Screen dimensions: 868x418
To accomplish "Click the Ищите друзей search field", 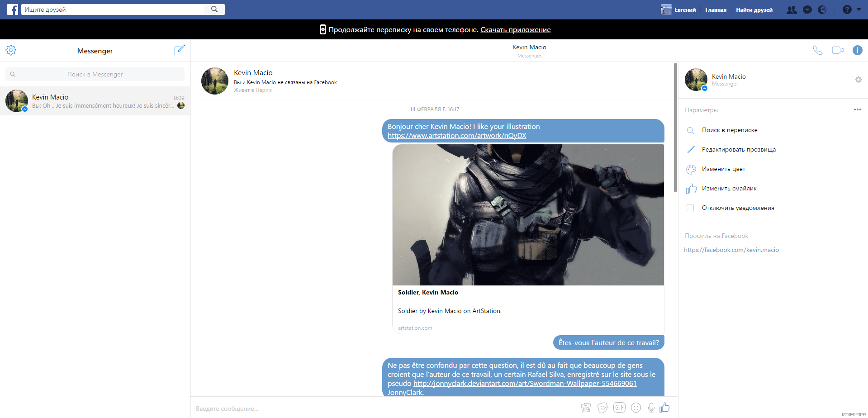I will click(113, 9).
